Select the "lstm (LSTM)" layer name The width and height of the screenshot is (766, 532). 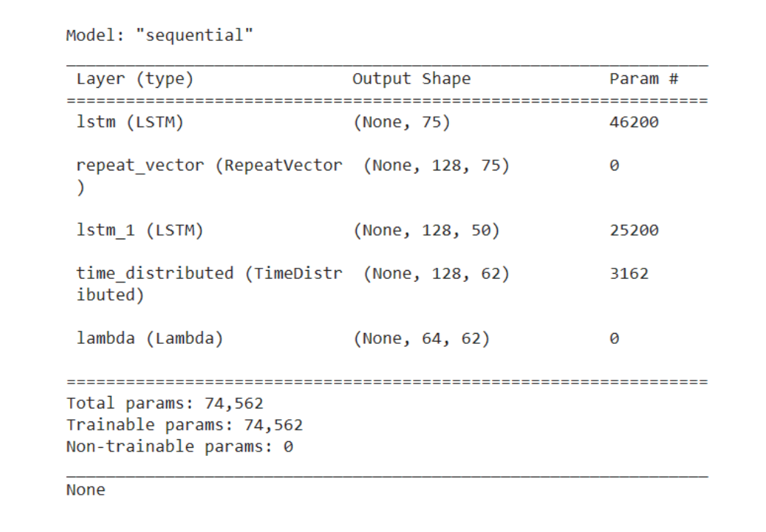pyautogui.click(x=130, y=122)
